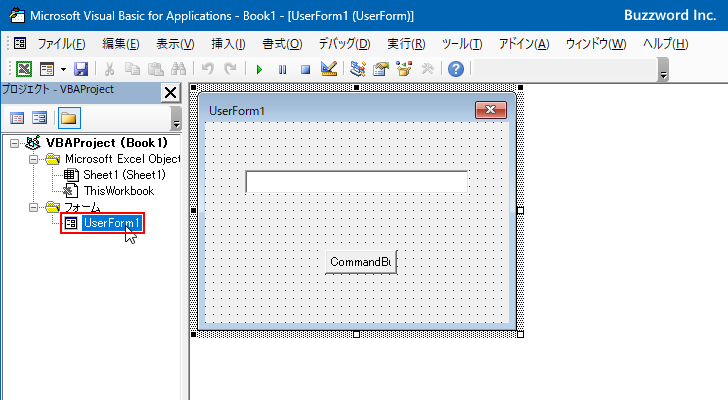Collapse the フォーム folder node
Viewport: 728px width, 400px height.
[x=33, y=207]
